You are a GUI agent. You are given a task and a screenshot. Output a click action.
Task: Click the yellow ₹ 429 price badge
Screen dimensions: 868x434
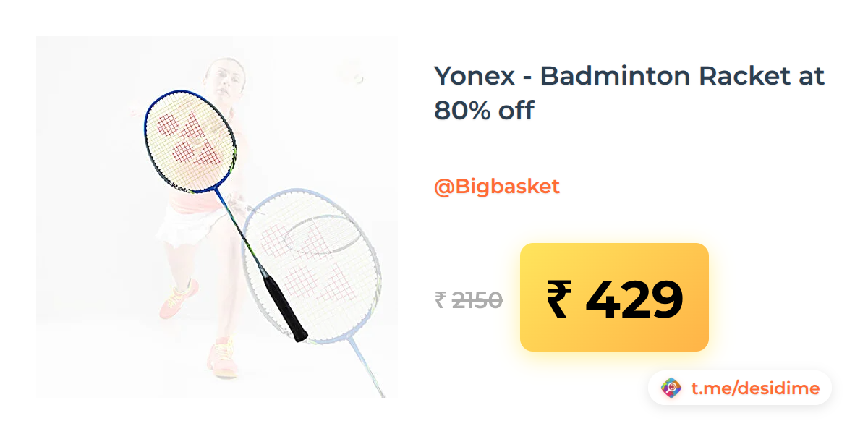click(614, 297)
